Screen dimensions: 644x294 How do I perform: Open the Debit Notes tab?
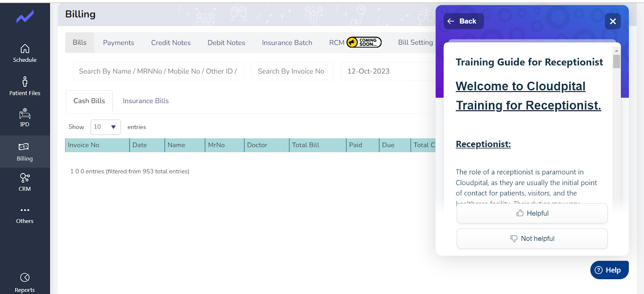tap(226, 43)
